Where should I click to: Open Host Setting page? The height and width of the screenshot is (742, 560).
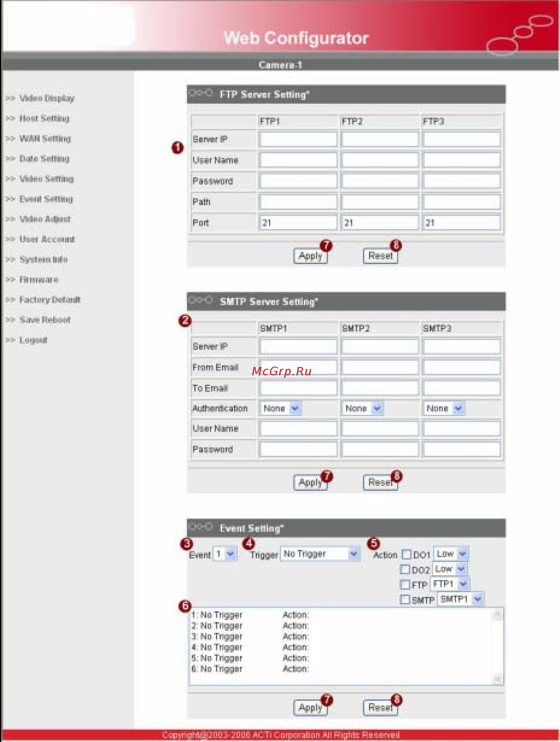coord(44,118)
